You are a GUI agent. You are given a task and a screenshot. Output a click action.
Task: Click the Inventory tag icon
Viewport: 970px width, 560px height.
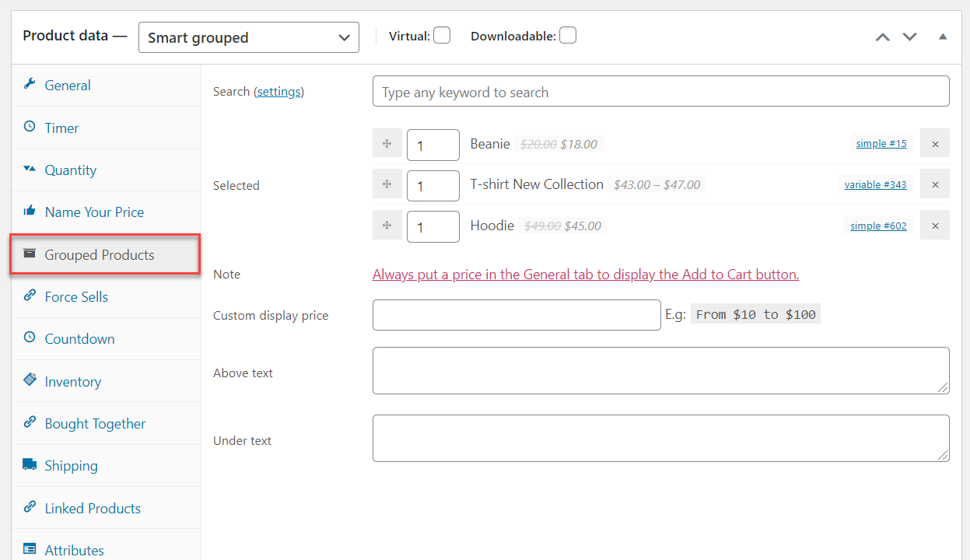coord(30,380)
